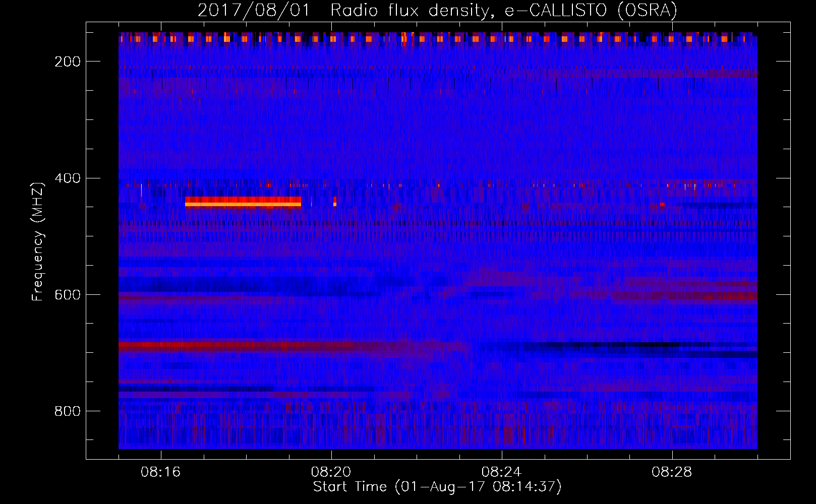Click the 800 frequency tick label
Image resolution: width=816 pixels, height=504 pixels.
68,411
